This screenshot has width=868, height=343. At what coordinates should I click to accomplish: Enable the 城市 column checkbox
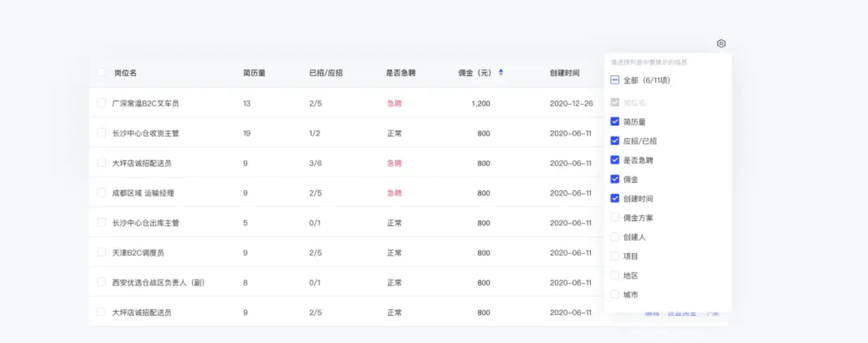click(x=615, y=295)
